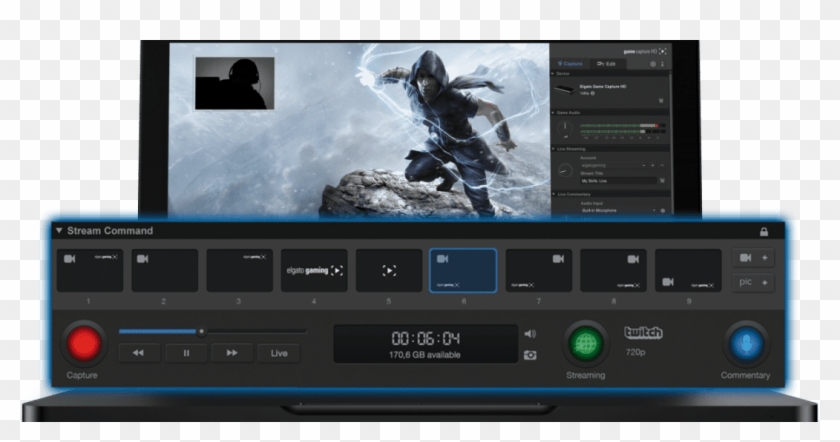Add a streaming account with plus
The height and width of the screenshot is (442, 840).
[x=653, y=166]
